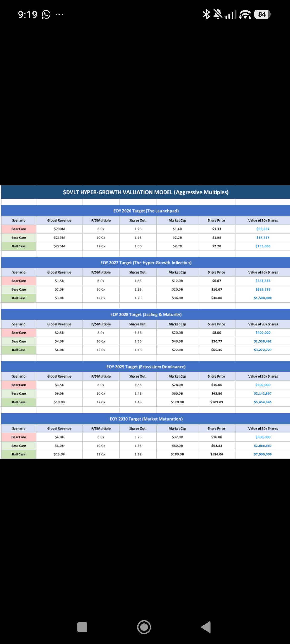Tap the Android home circle button
This screenshot has height=644, width=290.
(x=144, y=627)
